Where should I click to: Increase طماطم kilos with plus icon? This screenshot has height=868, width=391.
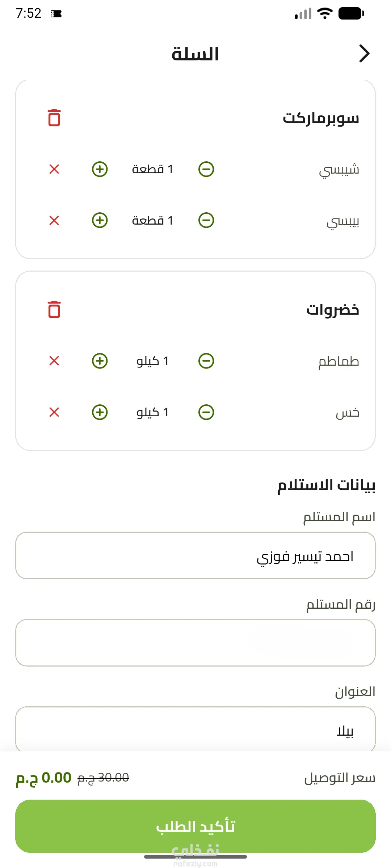click(x=100, y=361)
